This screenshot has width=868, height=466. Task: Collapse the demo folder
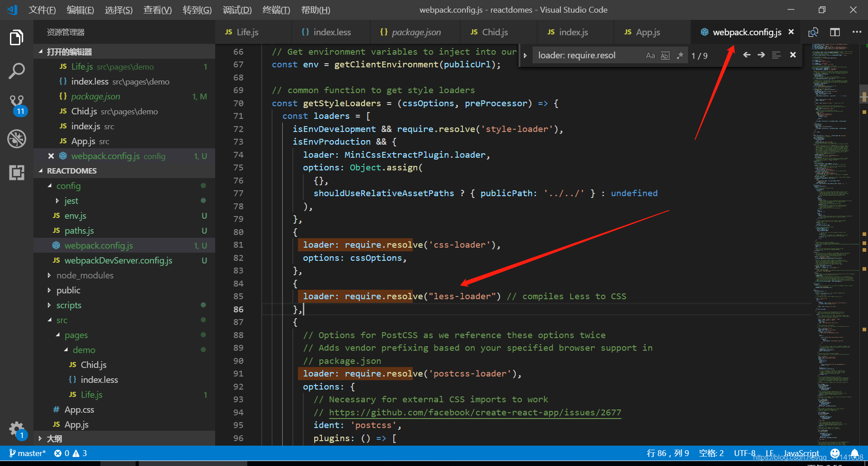click(66, 350)
